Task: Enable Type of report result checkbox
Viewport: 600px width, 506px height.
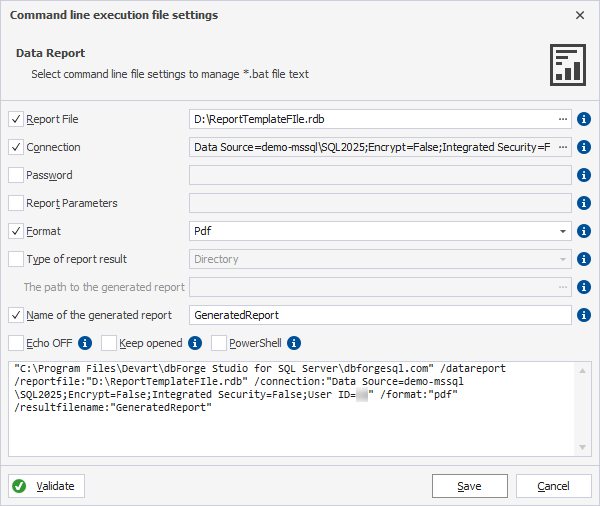Action: click(x=16, y=259)
